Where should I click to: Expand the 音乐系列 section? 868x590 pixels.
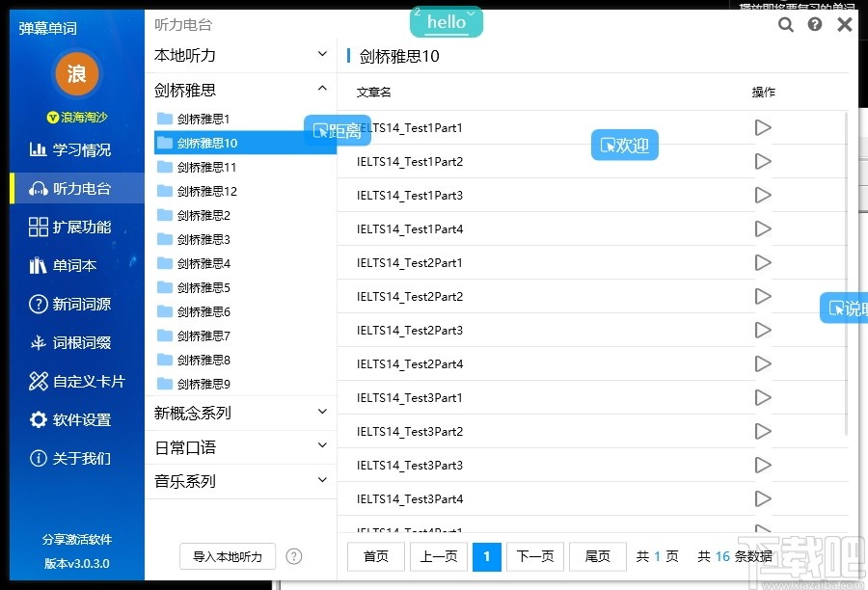click(321, 480)
